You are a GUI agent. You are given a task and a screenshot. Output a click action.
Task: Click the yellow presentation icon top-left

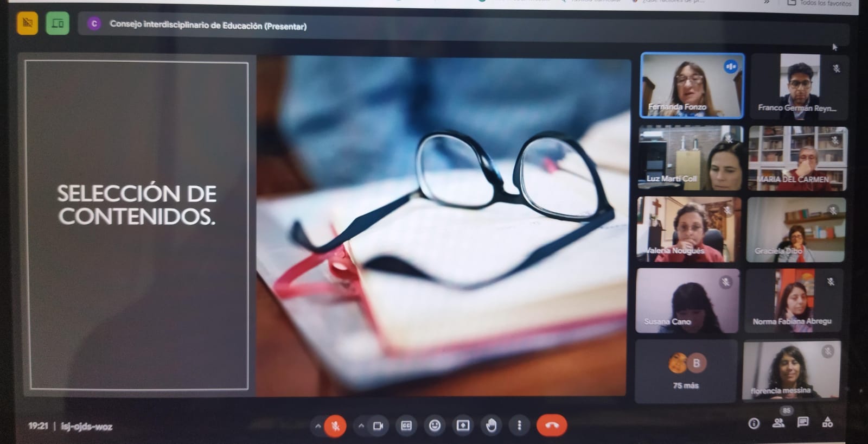tap(28, 23)
